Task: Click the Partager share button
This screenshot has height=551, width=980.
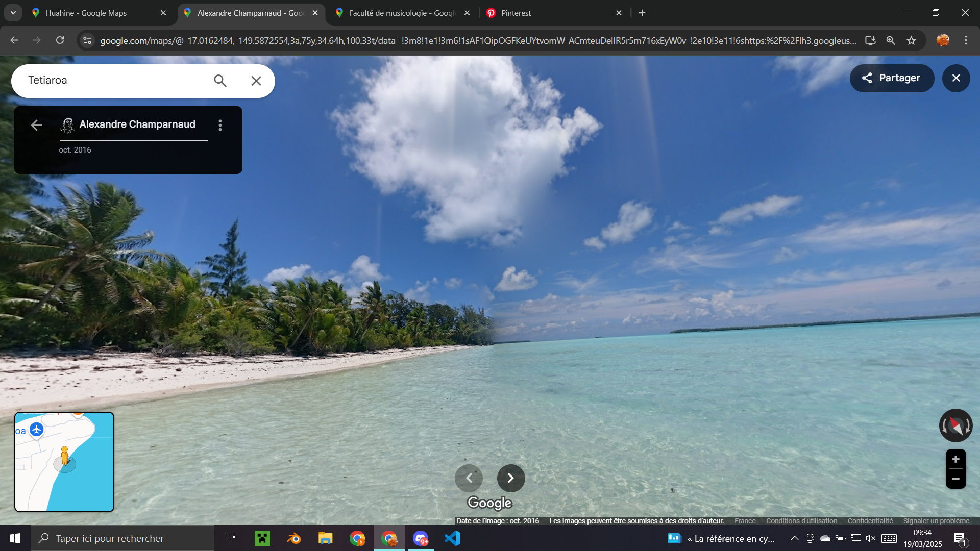Action: [892, 78]
